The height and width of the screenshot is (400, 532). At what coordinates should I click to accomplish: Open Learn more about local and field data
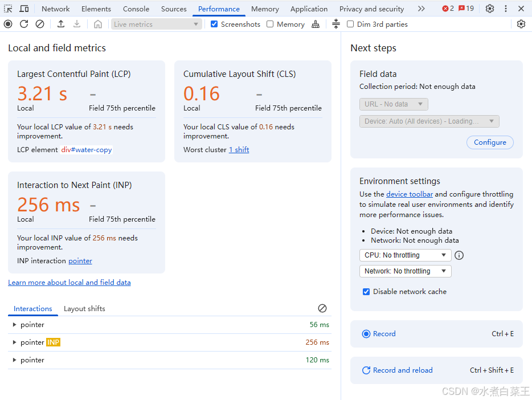tap(69, 282)
